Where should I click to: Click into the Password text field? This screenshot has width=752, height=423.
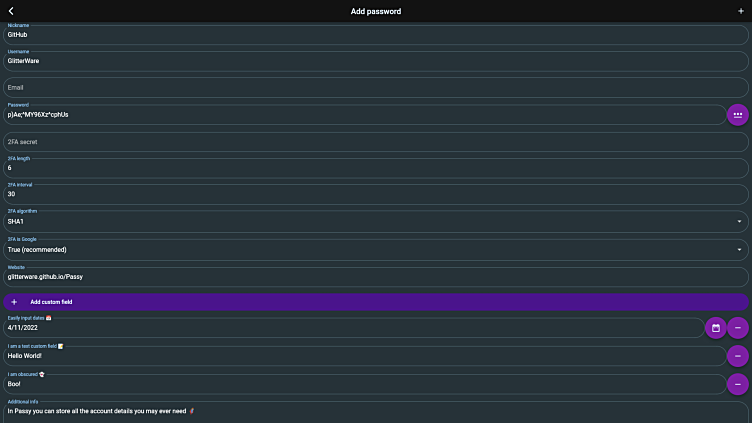[x=360, y=115]
